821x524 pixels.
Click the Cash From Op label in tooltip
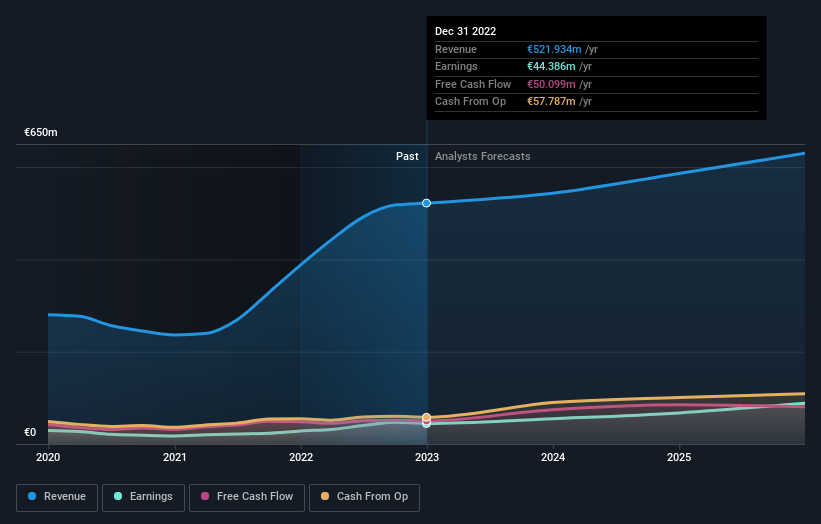(x=470, y=102)
